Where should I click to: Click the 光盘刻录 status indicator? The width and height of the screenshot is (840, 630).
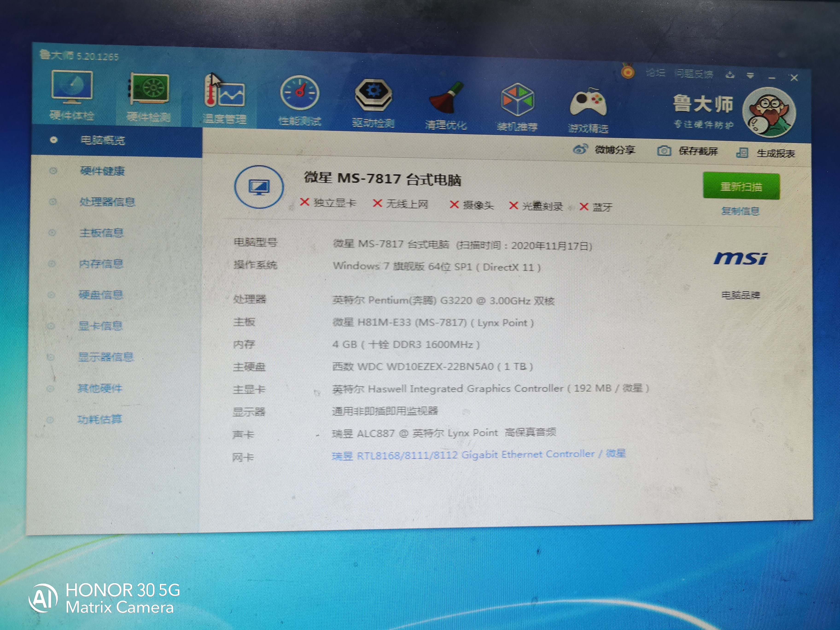pos(536,206)
